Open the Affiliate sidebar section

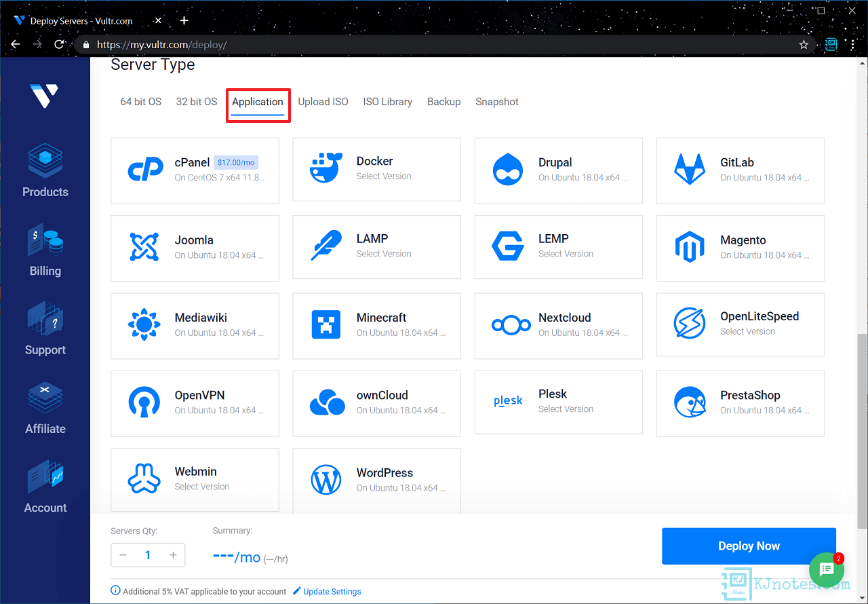(x=45, y=408)
